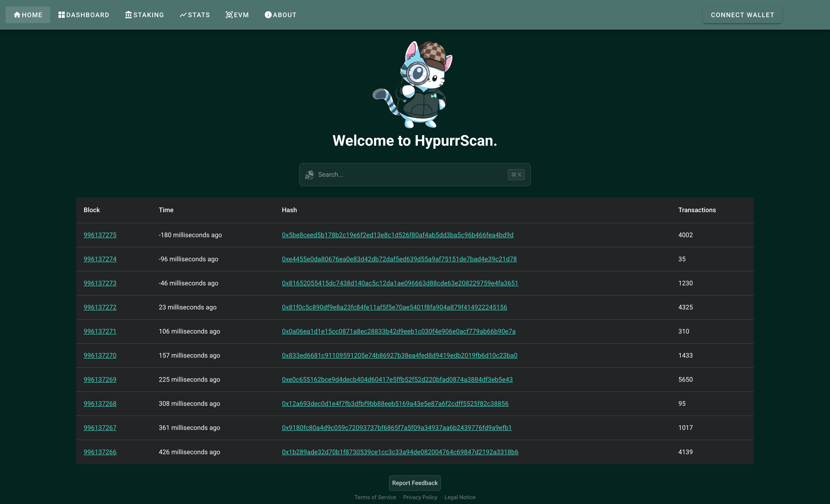
Task: Click the transactions count 4325
Action: [685, 307]
